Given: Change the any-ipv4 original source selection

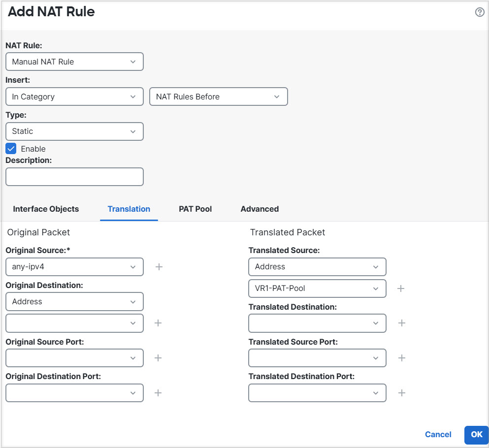Looking at the screenshot, I should click(74, 266).
